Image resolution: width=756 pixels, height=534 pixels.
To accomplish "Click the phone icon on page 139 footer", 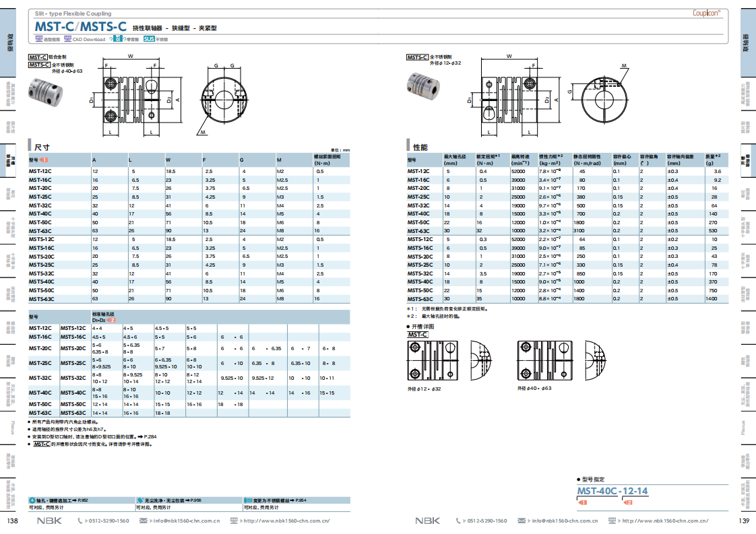I will [458, 521].
